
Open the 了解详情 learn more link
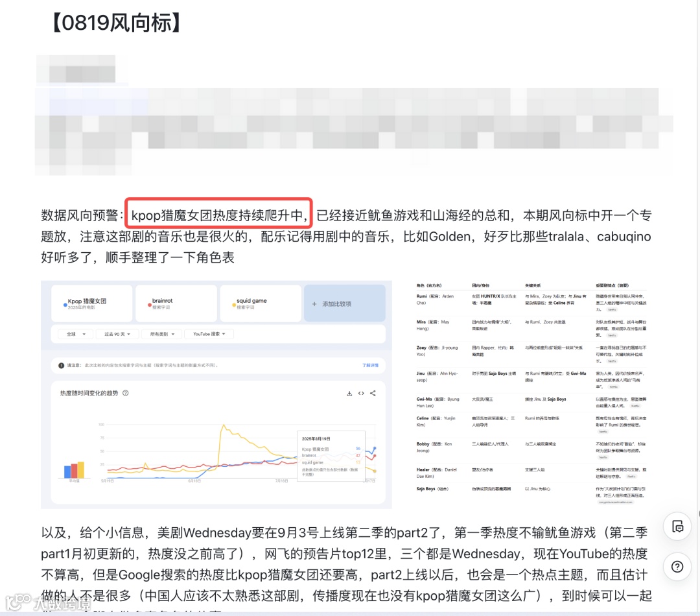[x=370, y=366]
